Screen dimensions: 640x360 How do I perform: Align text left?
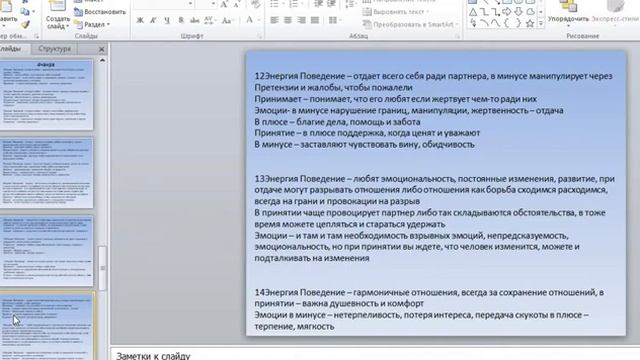274,20
